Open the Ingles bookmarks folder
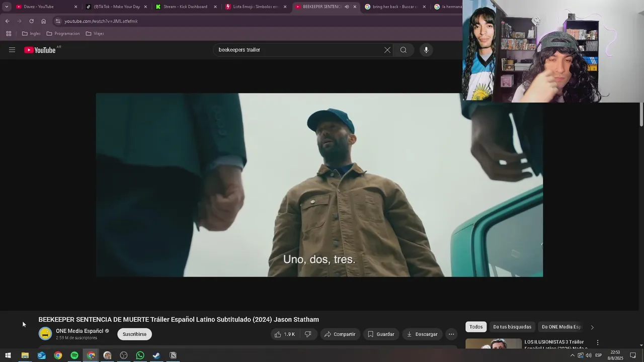The height and width of the screenshot is (362, 644). 31,34
